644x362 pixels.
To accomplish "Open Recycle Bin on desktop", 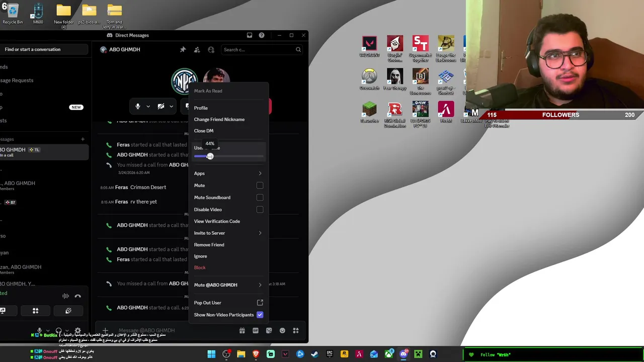I will (13, 14).
